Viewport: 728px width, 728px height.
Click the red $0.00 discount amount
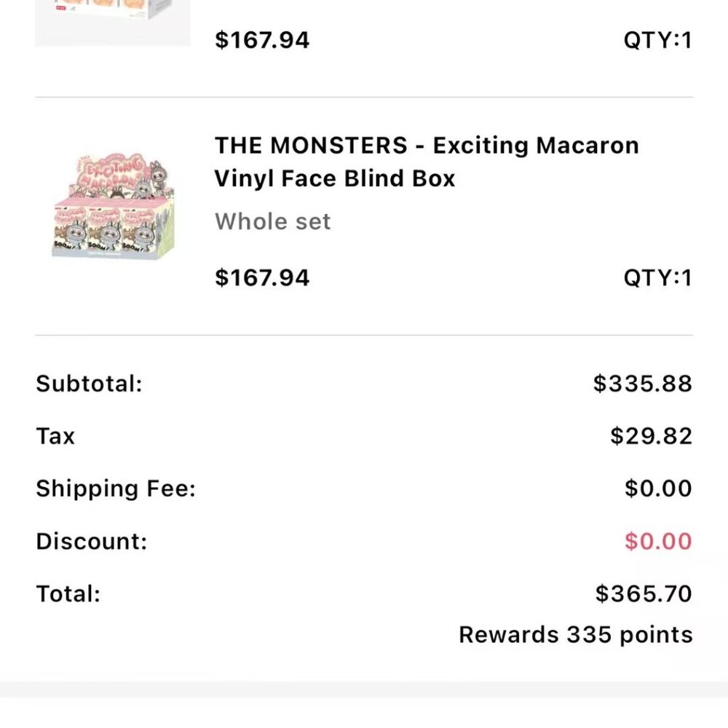tap(658, 541)
